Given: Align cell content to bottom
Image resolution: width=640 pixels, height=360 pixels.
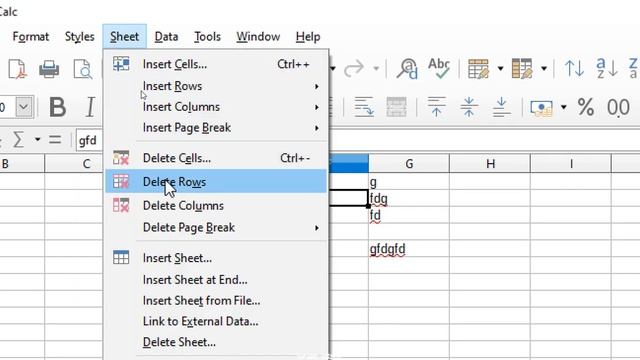Looking at the screenshot, I should [501, 107].
